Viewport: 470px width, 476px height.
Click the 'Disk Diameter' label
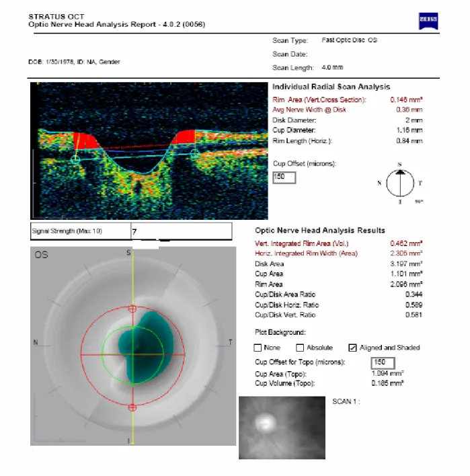pos(295,120)
